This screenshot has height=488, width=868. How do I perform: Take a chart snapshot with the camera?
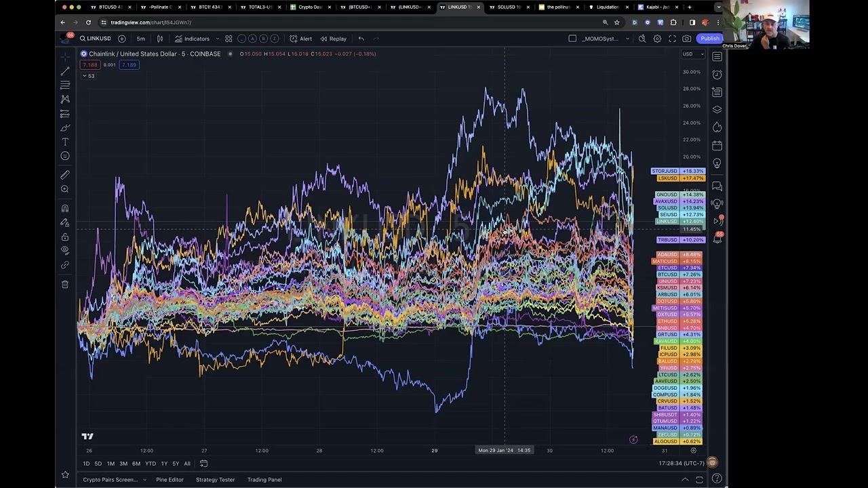coord(687,39)
